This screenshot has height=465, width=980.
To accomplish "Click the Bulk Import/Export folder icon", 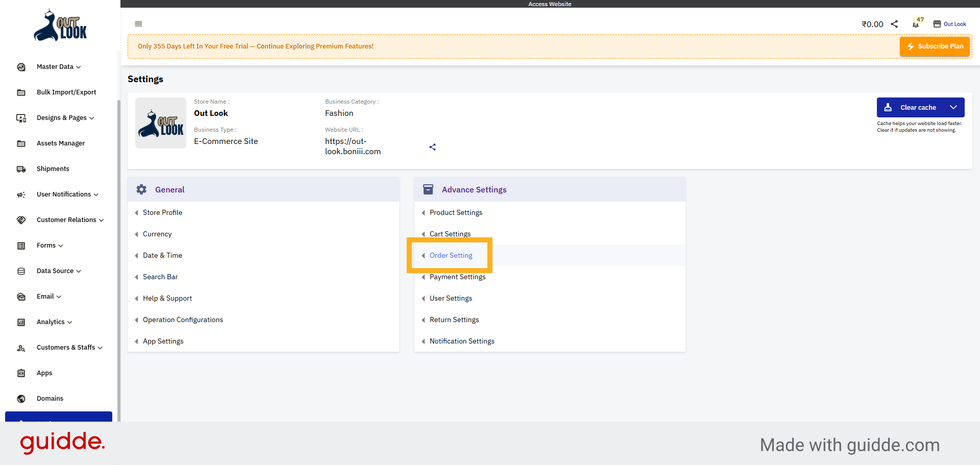I will [21, 92].
